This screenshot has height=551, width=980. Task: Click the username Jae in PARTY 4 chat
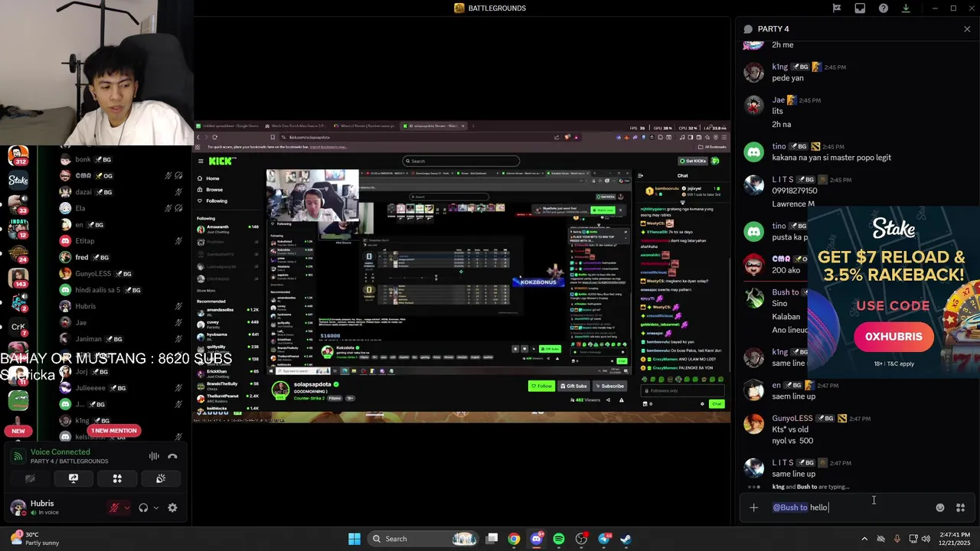[x=778, y=100]
